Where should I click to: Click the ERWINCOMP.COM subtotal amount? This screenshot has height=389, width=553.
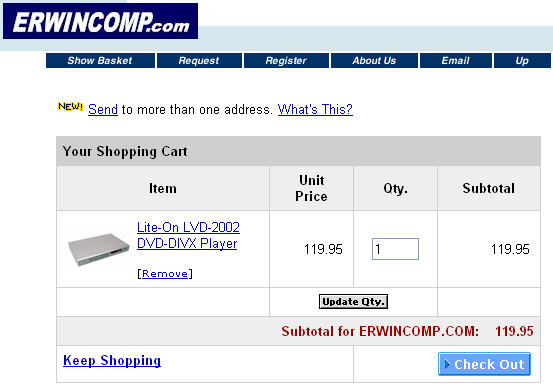(x=514, y=331)
